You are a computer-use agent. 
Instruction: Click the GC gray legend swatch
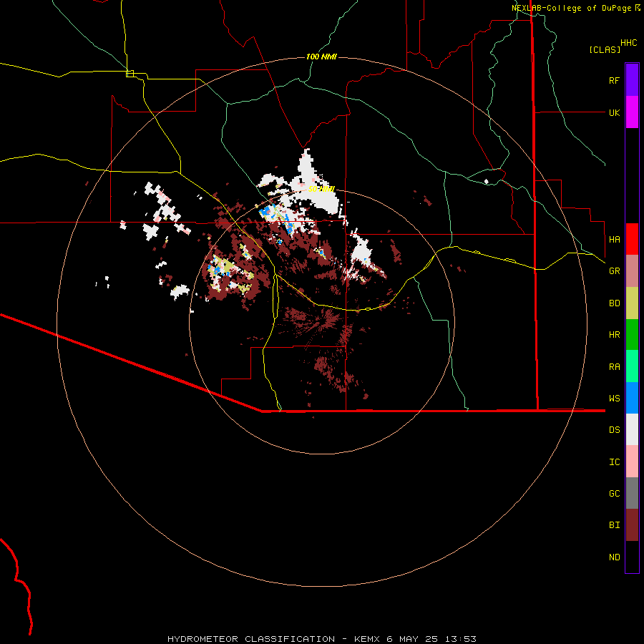click(x=632, y=493)
